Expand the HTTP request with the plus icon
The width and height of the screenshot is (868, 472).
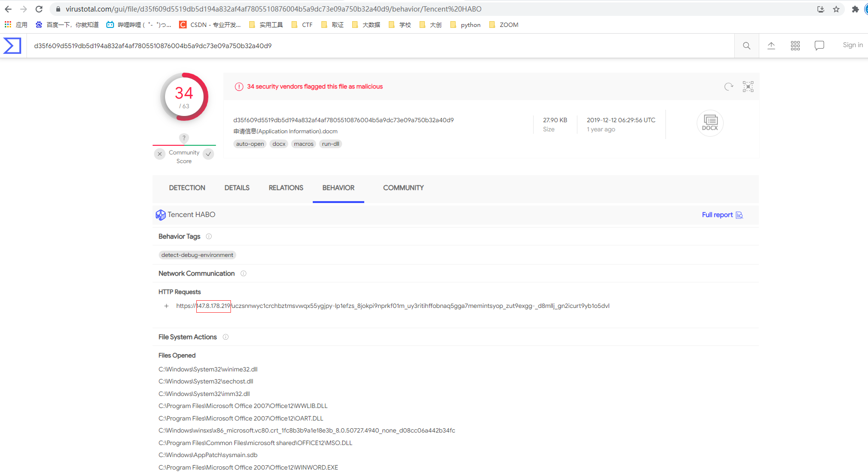point(166,306)
